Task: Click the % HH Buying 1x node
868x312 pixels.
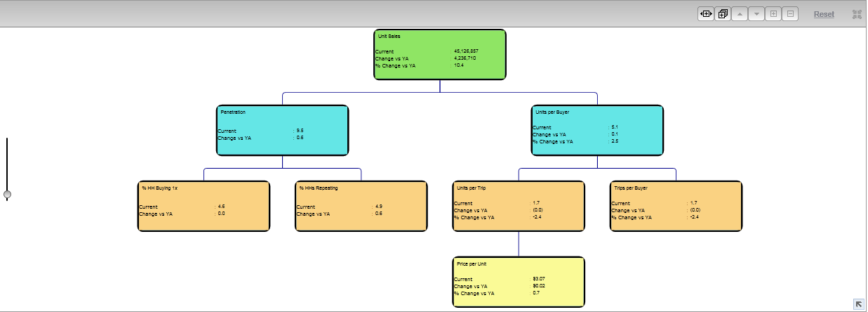Action: (x=203, y=206)
